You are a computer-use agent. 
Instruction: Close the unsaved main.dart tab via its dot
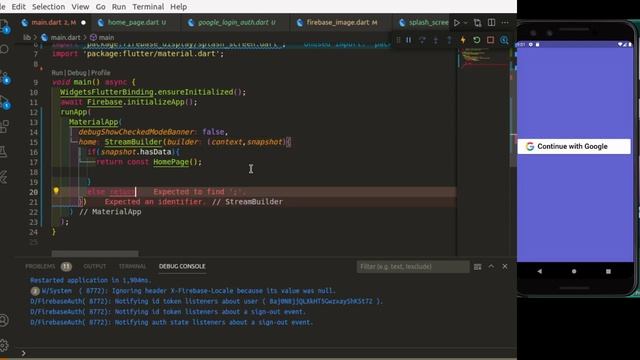click(x=83, y=22)
